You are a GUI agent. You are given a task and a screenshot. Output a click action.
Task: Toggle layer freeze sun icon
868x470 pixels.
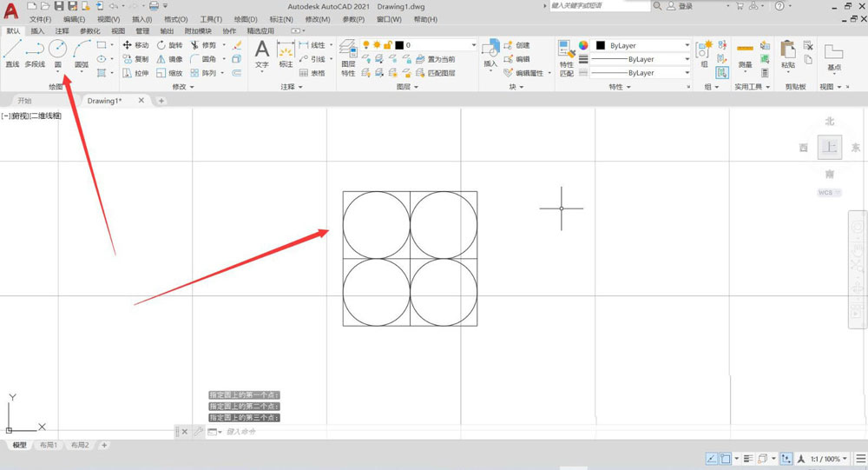tap(377, 45)
